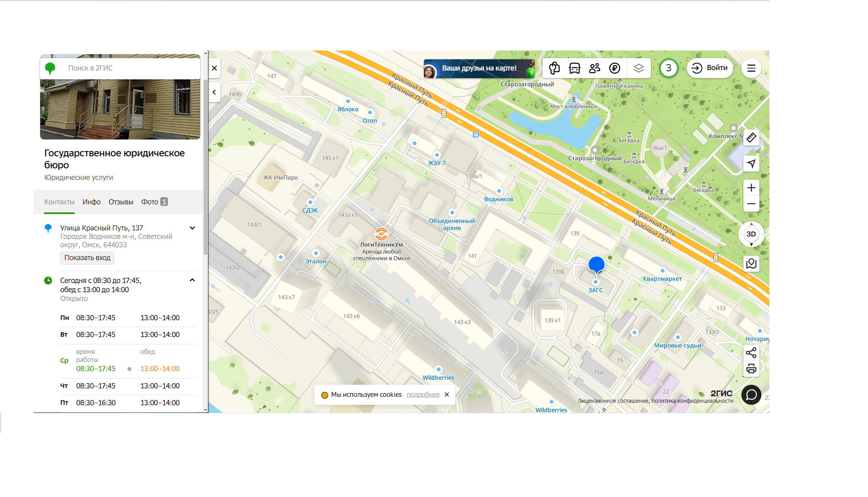Share the map via share icon
Viewport: 868px width, 497px height.
point(751,353)
